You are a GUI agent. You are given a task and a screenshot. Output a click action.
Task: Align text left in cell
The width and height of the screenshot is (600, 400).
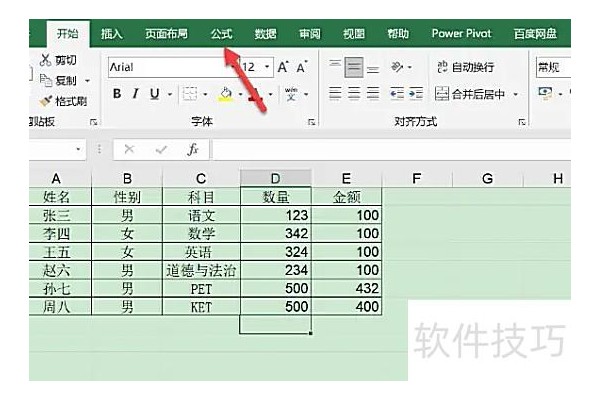335,93
